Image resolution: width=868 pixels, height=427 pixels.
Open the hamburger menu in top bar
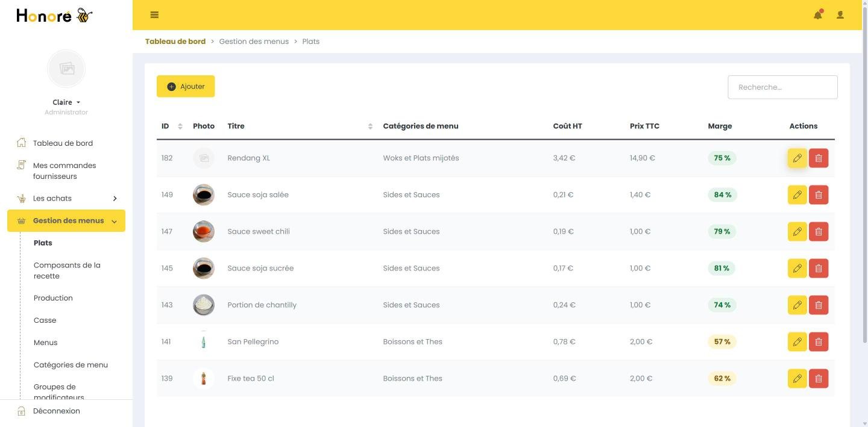[x=154, y=15]
